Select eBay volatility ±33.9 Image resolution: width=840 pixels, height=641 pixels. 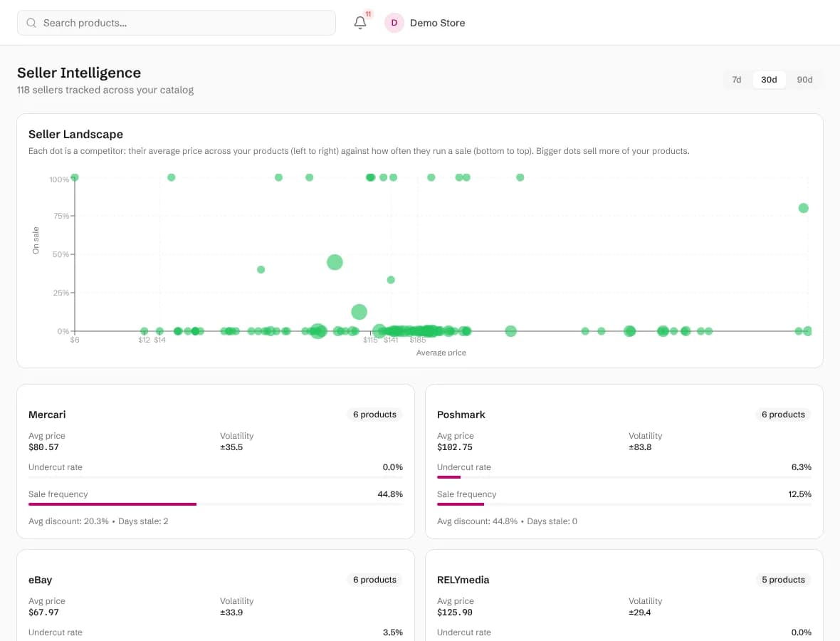tap(231, 612)
